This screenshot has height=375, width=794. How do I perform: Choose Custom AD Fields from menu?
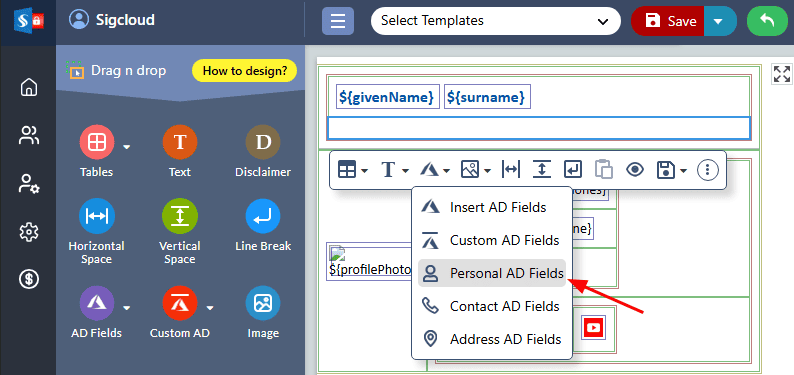tap(492, 240)
